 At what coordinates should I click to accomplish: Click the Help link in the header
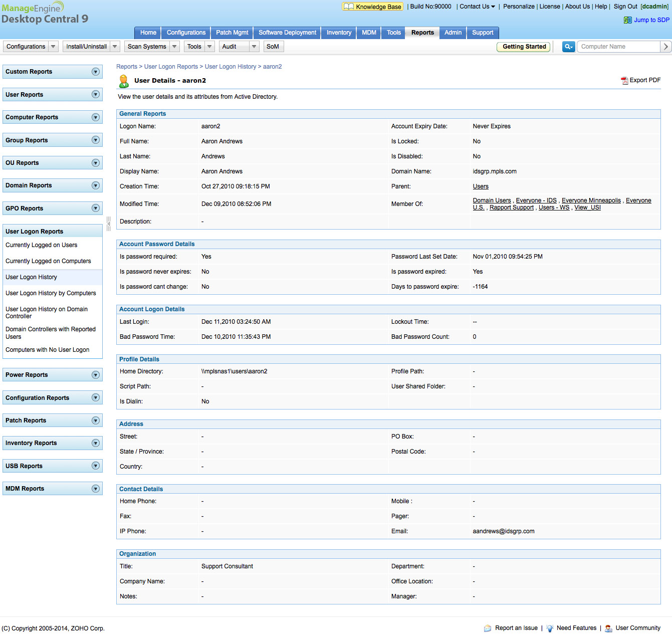[601, 7]
